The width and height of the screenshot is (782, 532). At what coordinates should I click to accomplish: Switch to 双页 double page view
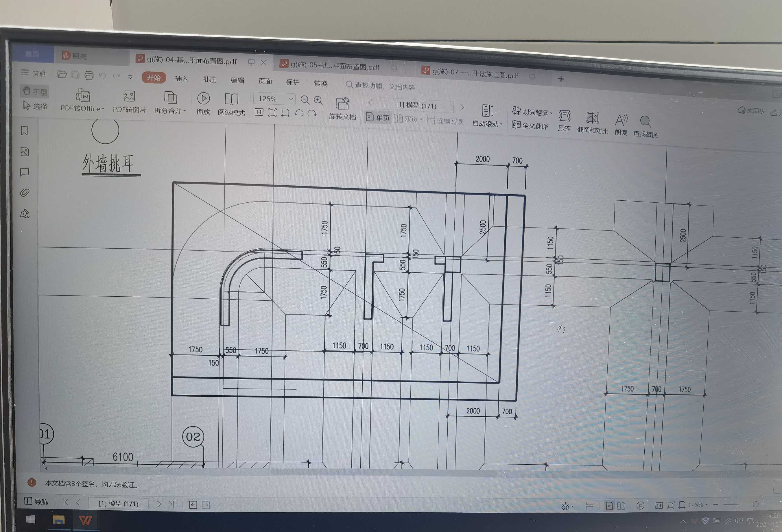408,119
